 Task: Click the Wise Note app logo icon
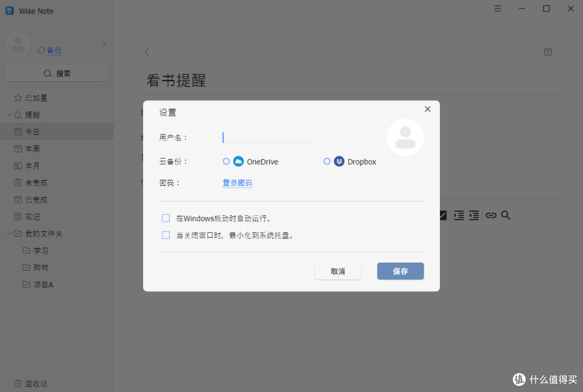(10, 11)
